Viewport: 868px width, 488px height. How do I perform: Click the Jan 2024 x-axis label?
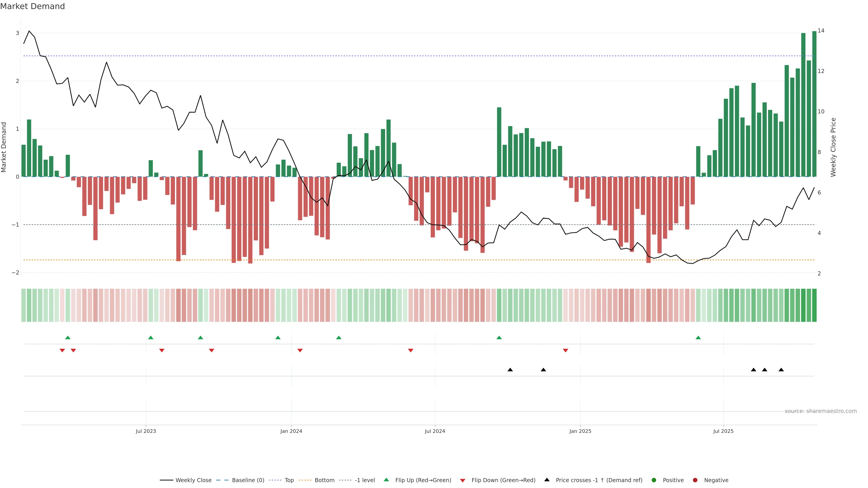291,431
